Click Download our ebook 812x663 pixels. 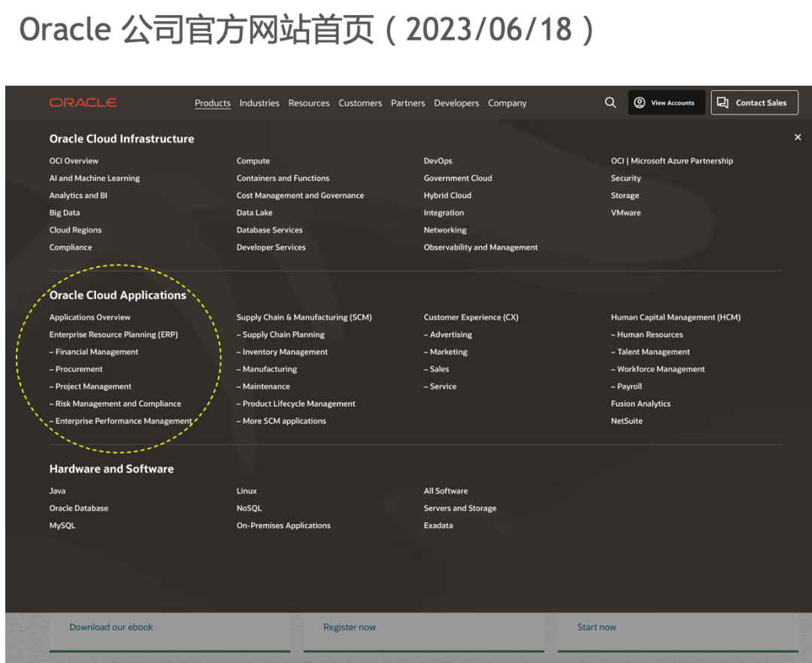tap(111, 627)
